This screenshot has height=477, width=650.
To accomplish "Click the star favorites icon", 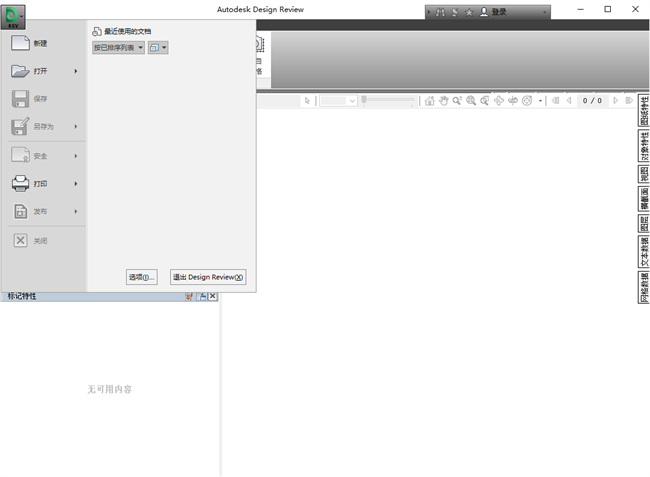I will [469, 12].
